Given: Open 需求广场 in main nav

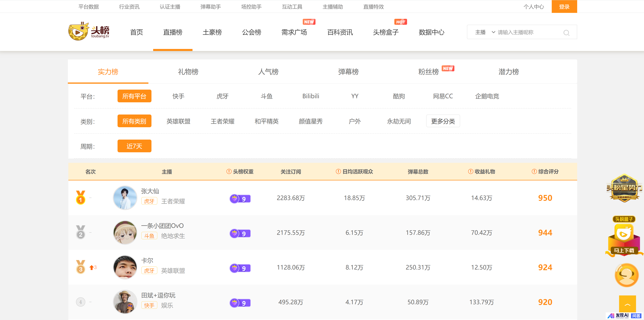Looking at the screenshot, I should click(x=294, y=32).
